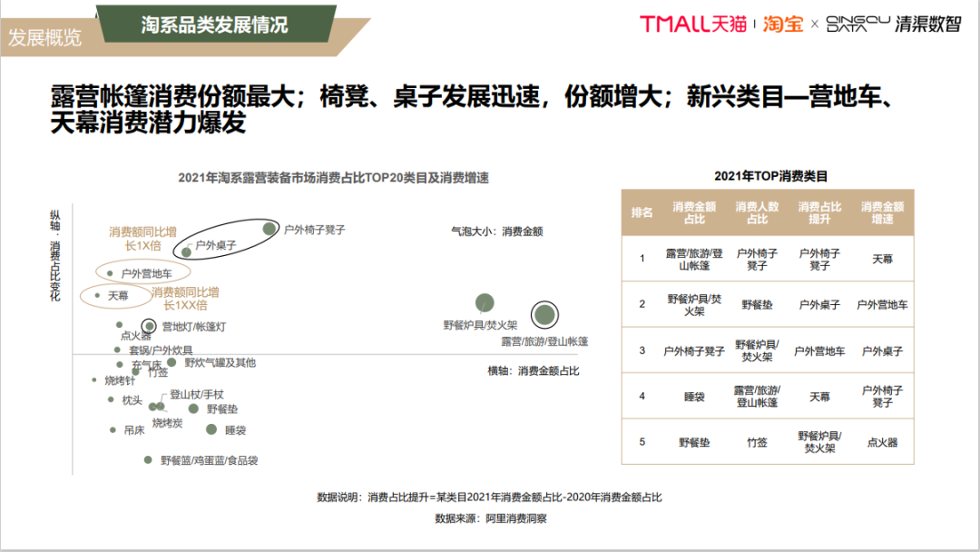Click the 排名 column header
The height and width of the screenshot is (552, 980).
[640, 211]
